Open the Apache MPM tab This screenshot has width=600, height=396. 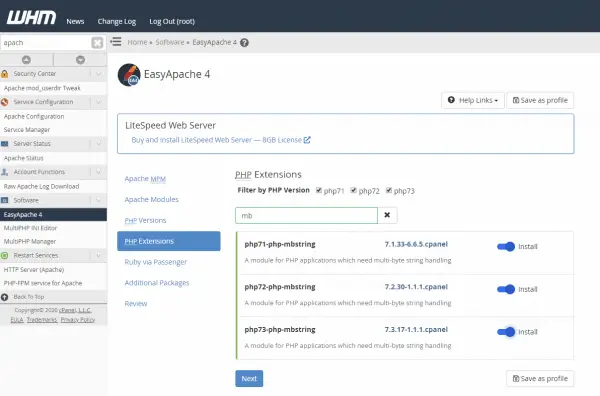pos(145,179)
